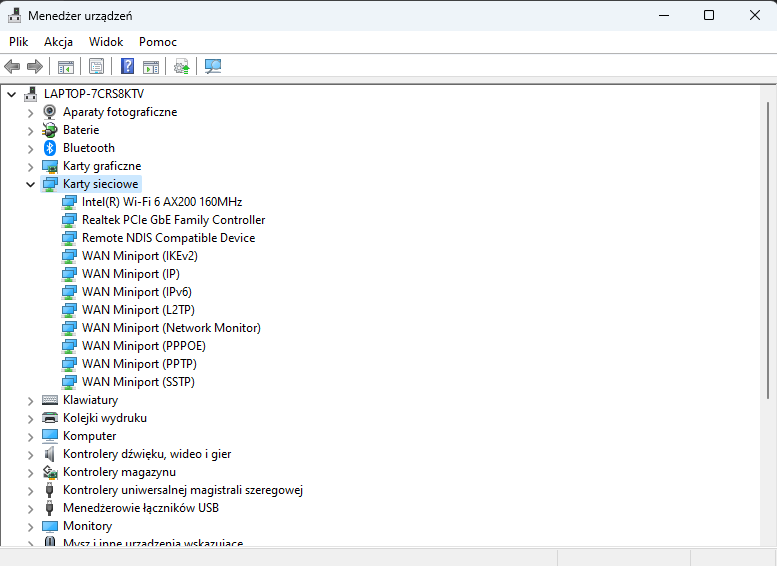Screen dimensions: 777x566
Task: Close the Menedżer urządzeń window
Action: (755, 15)
